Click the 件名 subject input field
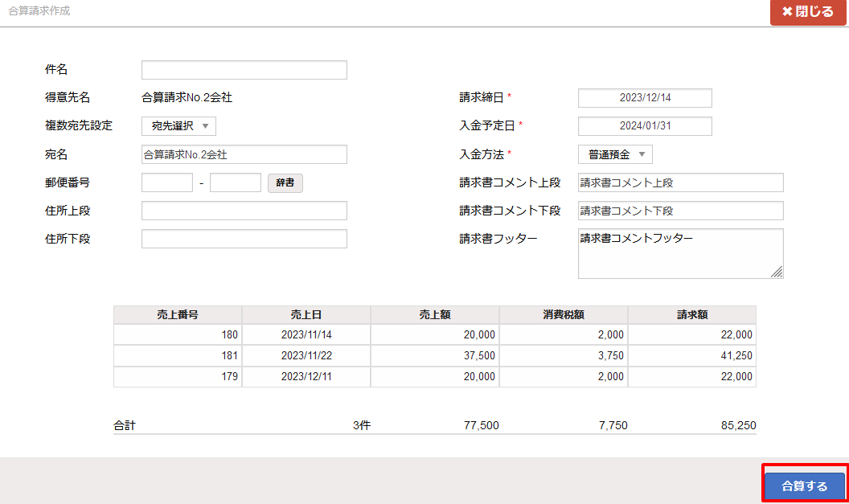Screen dimensions: 849x504 [x=244, y=69]
